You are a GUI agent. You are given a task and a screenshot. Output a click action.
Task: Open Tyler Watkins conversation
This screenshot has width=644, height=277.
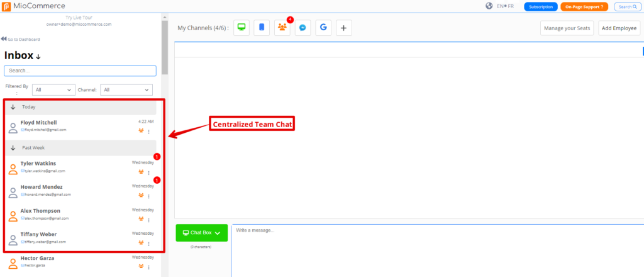[x=81, y=169]
